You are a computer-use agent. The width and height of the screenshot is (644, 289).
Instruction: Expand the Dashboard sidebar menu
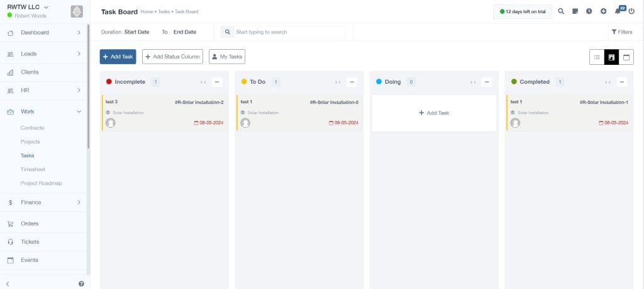[45, 33]
